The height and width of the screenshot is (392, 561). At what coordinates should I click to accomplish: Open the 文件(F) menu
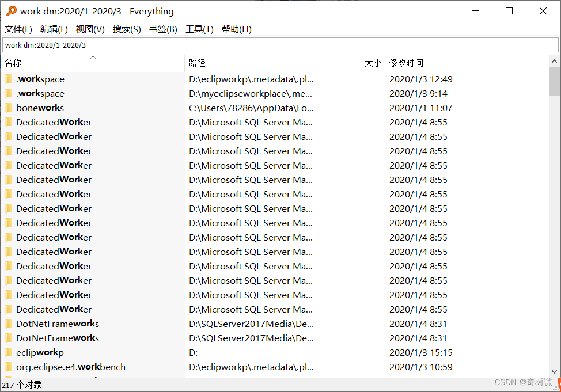coord(18,29)
